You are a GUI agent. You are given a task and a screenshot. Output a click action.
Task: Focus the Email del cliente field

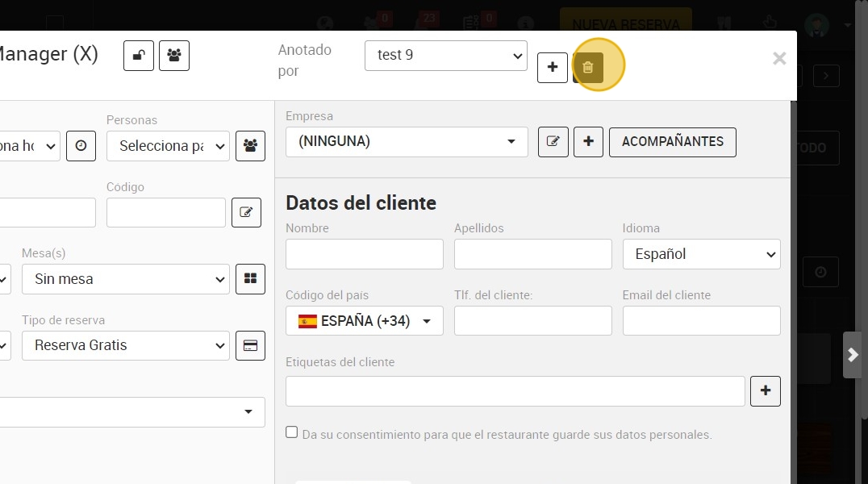click(701, 320)
